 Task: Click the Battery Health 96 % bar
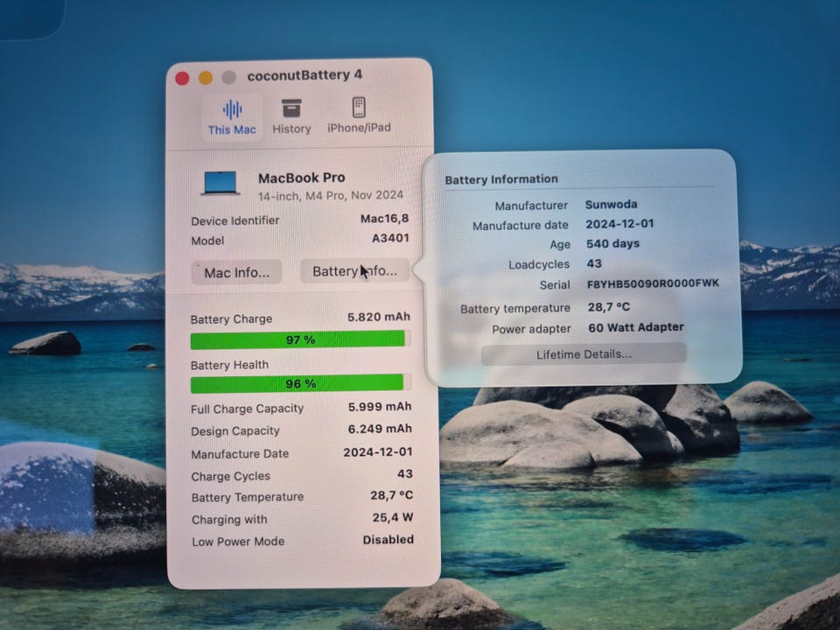[300, 383]
